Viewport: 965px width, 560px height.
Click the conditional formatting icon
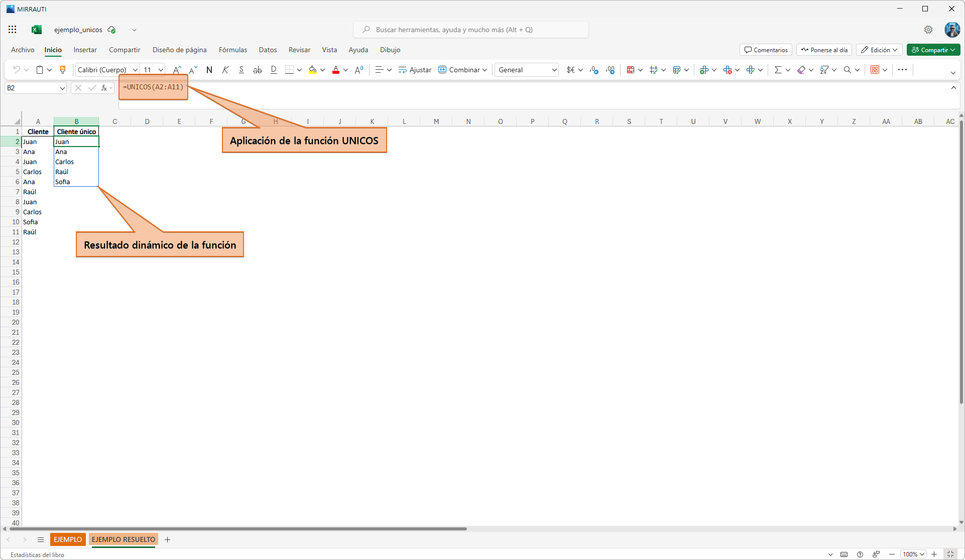[x=631, y=70]
